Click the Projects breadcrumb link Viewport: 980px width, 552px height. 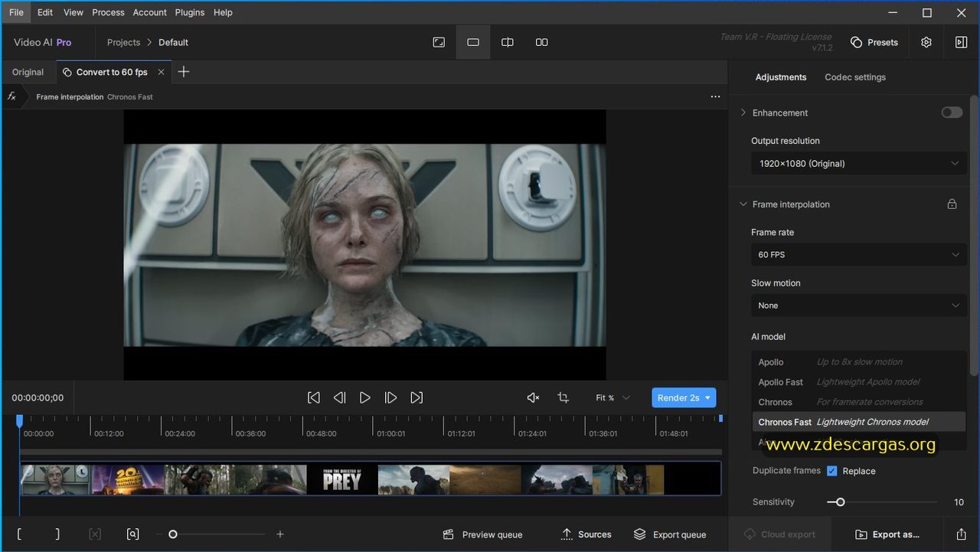point(123,42)
